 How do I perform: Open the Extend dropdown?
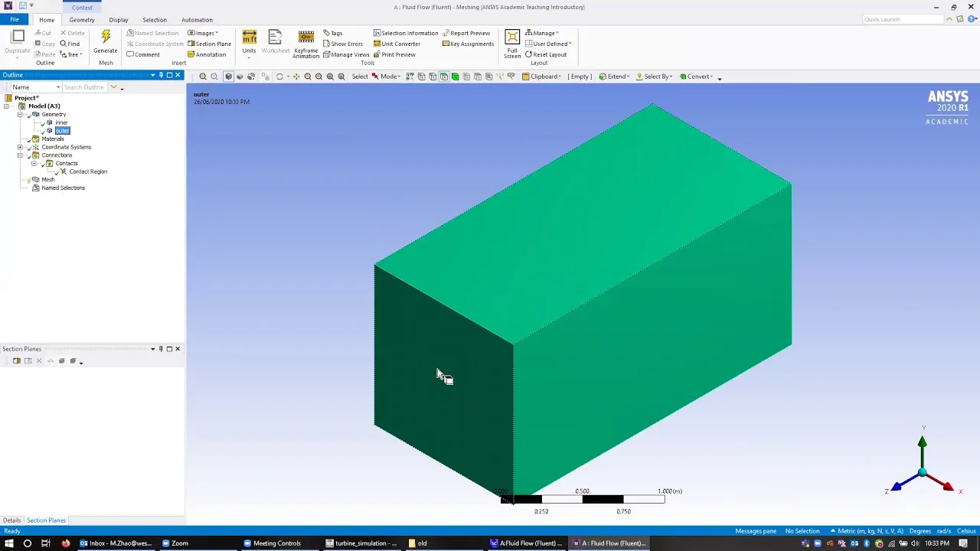pos(615,77)
